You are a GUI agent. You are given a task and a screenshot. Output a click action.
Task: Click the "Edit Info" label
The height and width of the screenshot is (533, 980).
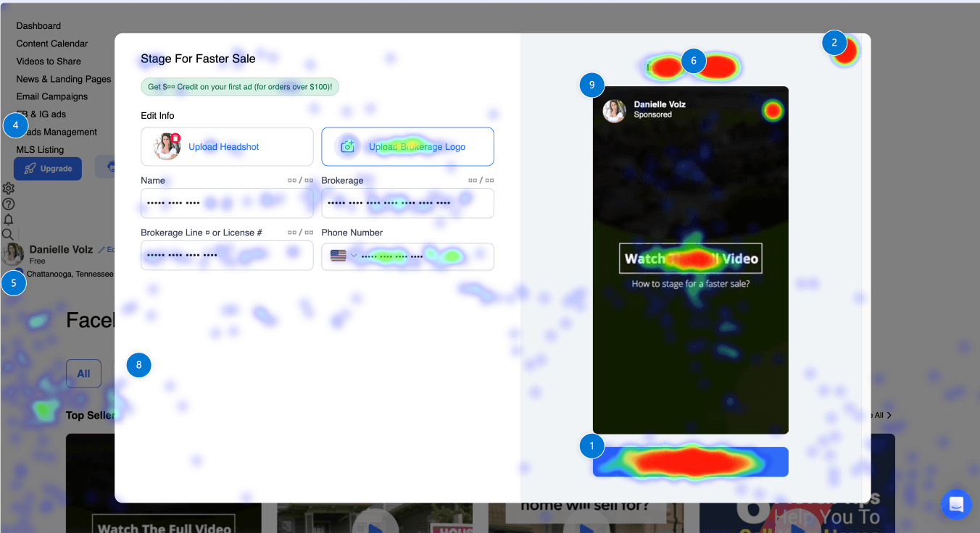coord(157,116)
